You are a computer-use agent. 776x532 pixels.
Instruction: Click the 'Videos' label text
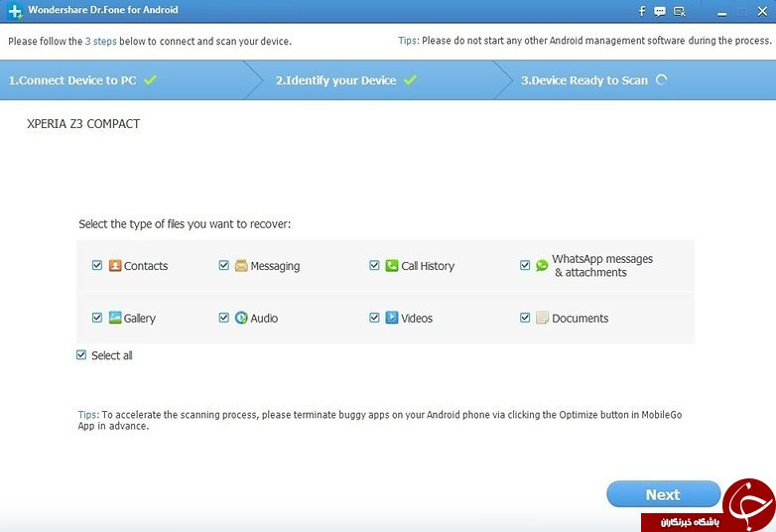pos(417,319)
